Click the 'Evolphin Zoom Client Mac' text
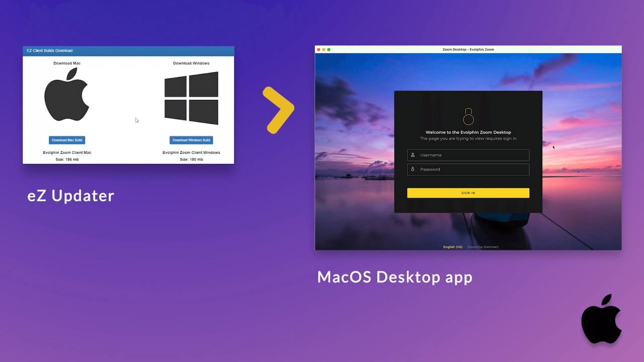The height and width of the screenshot is (362, 644). click(x=67, y=152)
